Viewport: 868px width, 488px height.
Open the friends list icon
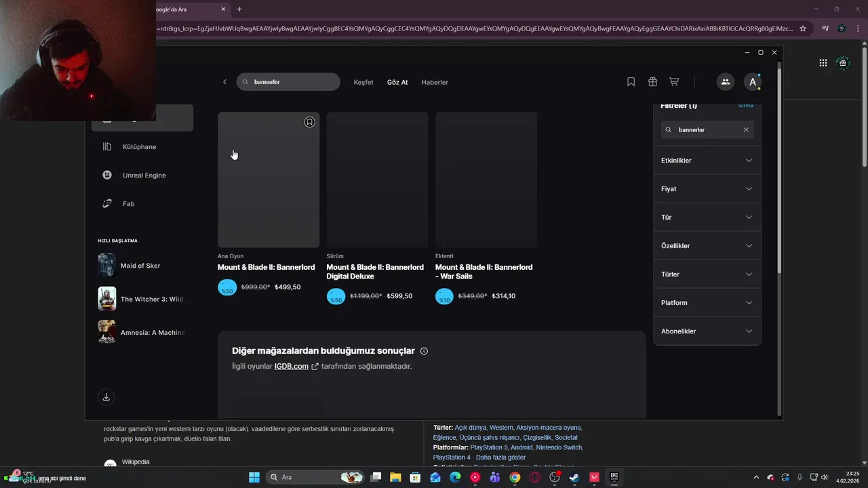click(726, 82)
